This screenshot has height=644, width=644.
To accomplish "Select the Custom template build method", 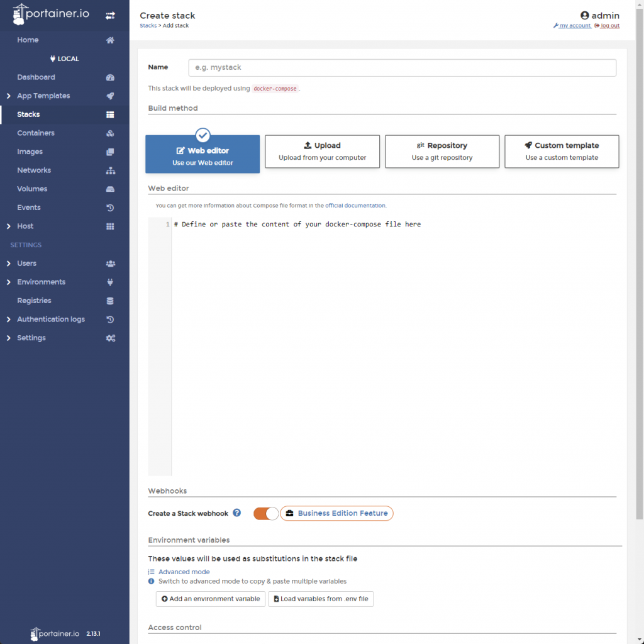I will 562,152.
